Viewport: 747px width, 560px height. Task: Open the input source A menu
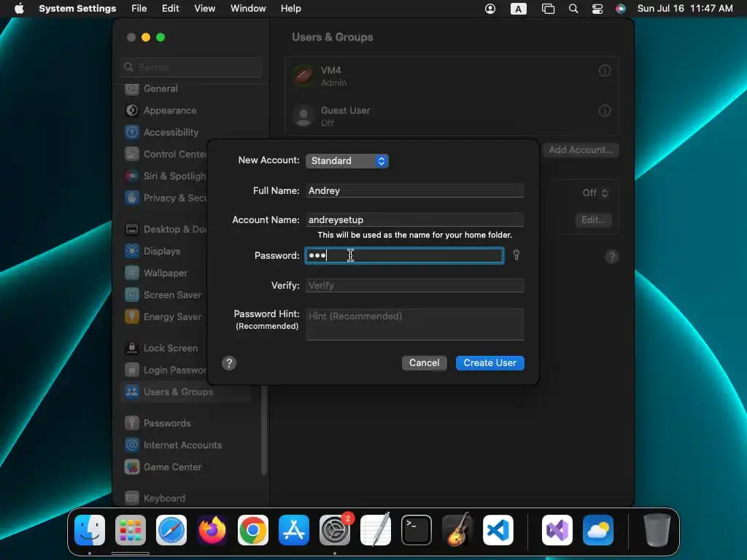click(x=519, y=9)
